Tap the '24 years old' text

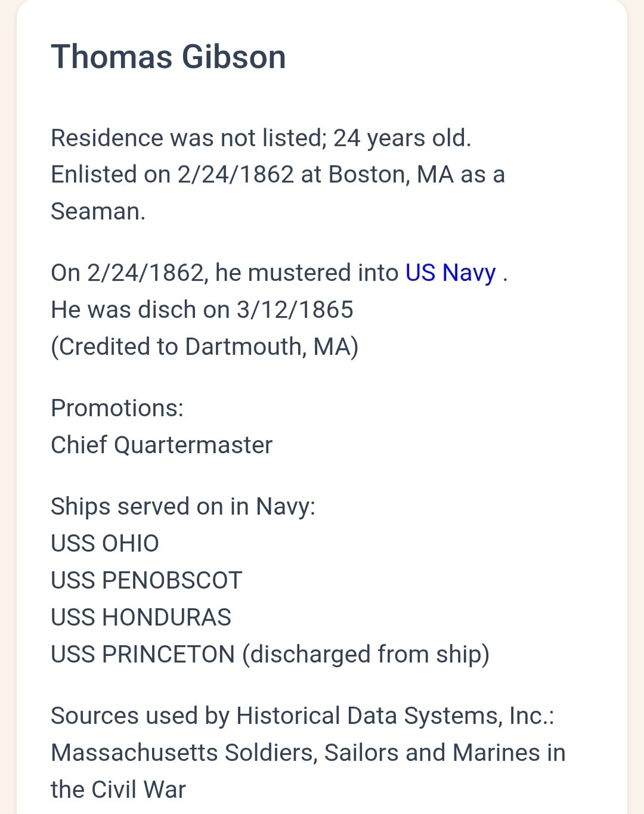click(x=402, y=138)
